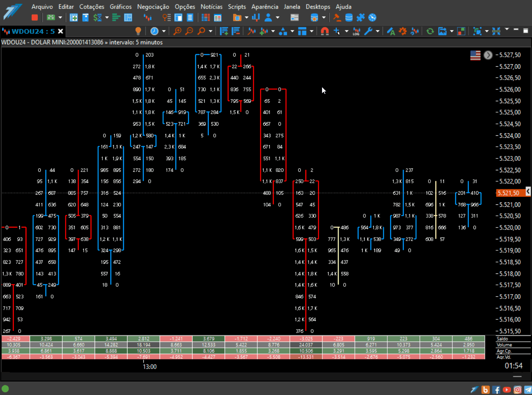The image size is (532, 395).
Task: Click the green status indicator at bottom left
Action: (x=5, y=388)
